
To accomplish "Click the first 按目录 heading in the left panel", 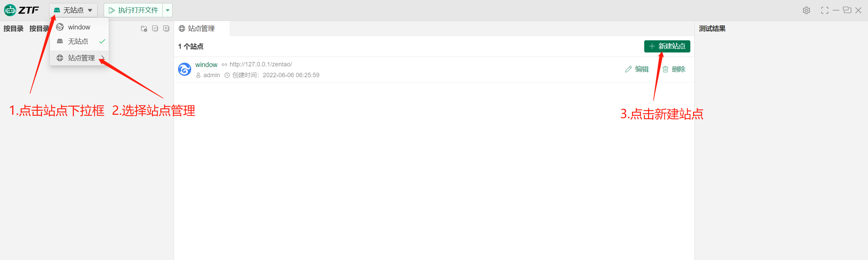I will pos(14,28).
